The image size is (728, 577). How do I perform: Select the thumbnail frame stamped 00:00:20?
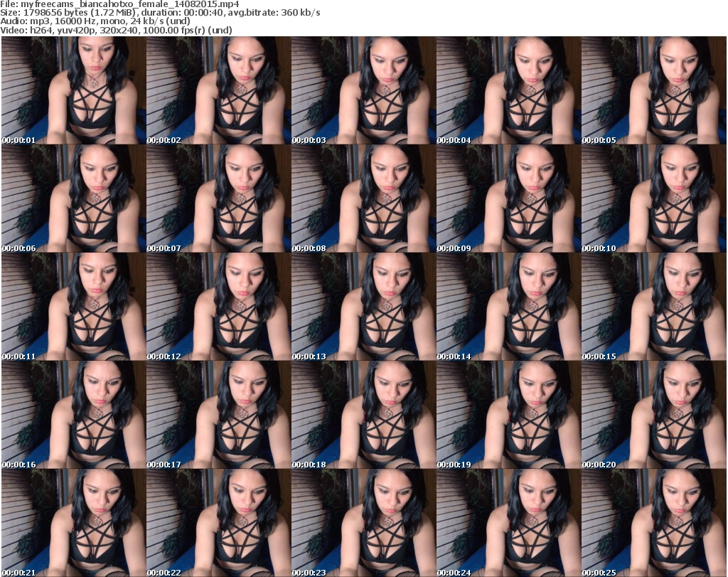pos(653,415)
